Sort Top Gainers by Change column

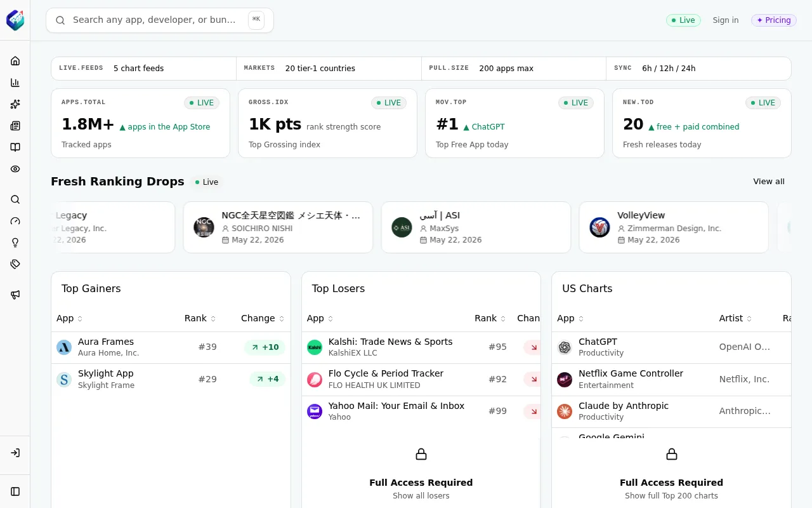pyautogui.click(x=263, y=318)
